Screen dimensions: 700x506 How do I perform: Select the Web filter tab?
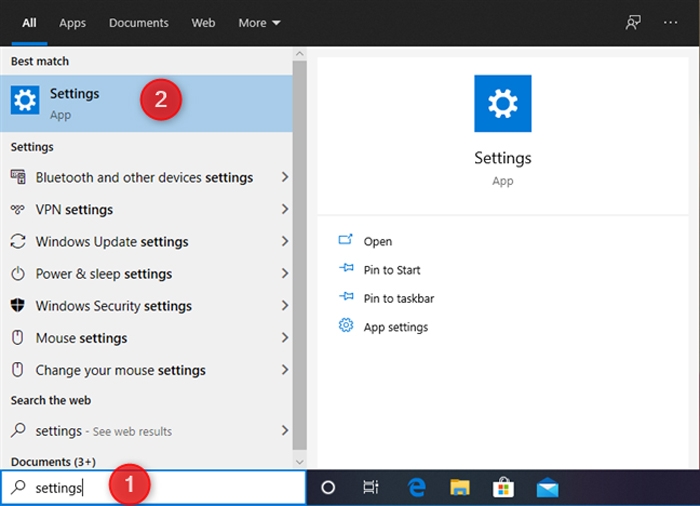[x=203, y=23]
